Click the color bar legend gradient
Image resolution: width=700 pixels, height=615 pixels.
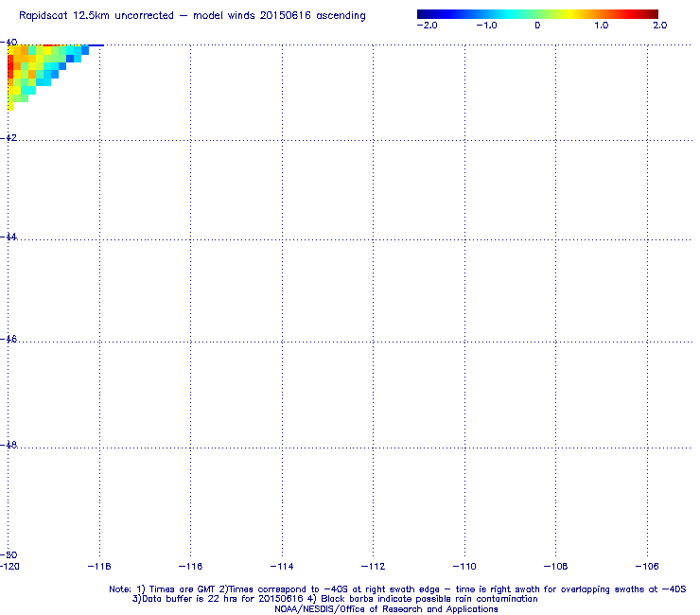537,14
